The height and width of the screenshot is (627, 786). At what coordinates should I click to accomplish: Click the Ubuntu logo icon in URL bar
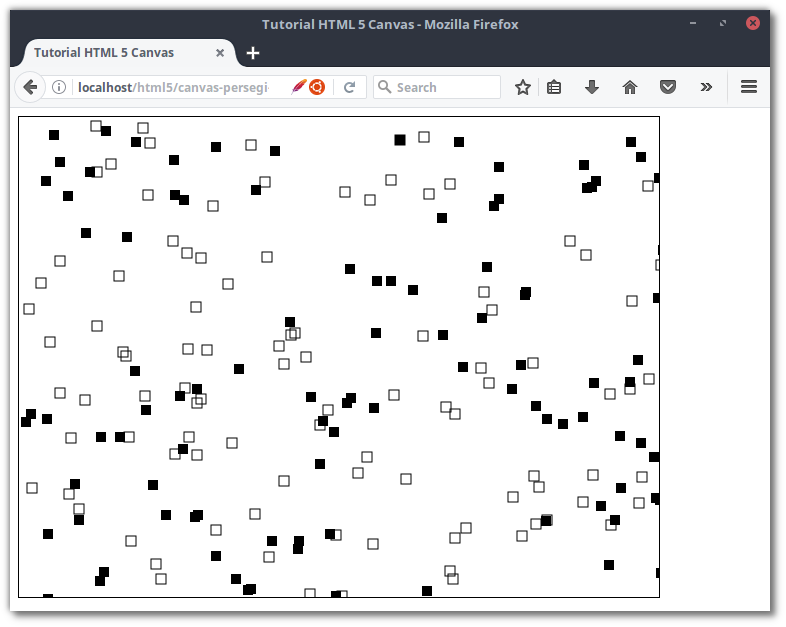317,88
